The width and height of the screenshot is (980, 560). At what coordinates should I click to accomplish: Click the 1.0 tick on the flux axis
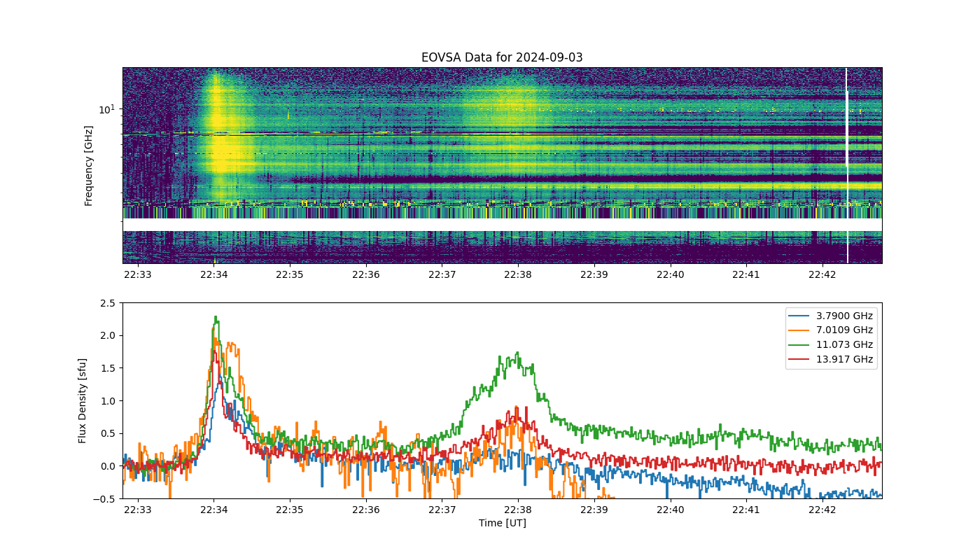coord(108,401)
